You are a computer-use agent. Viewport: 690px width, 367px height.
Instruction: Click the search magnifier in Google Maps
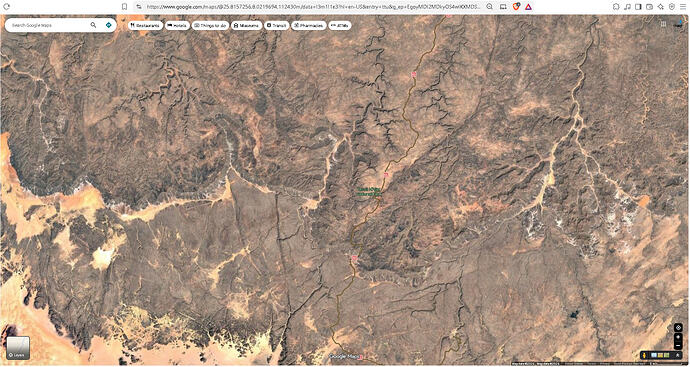[93, 25]
